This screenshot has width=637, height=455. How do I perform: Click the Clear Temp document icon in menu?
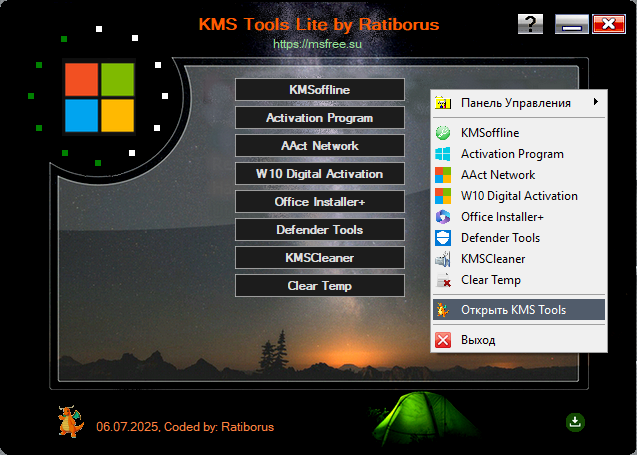click(443, 280)
